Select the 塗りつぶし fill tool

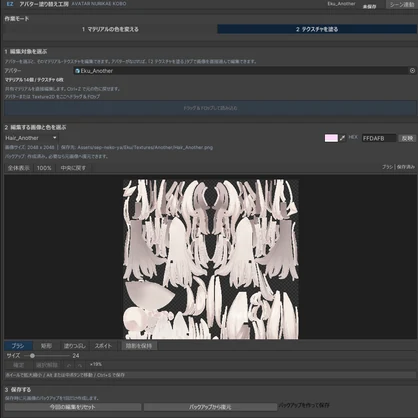75,346
